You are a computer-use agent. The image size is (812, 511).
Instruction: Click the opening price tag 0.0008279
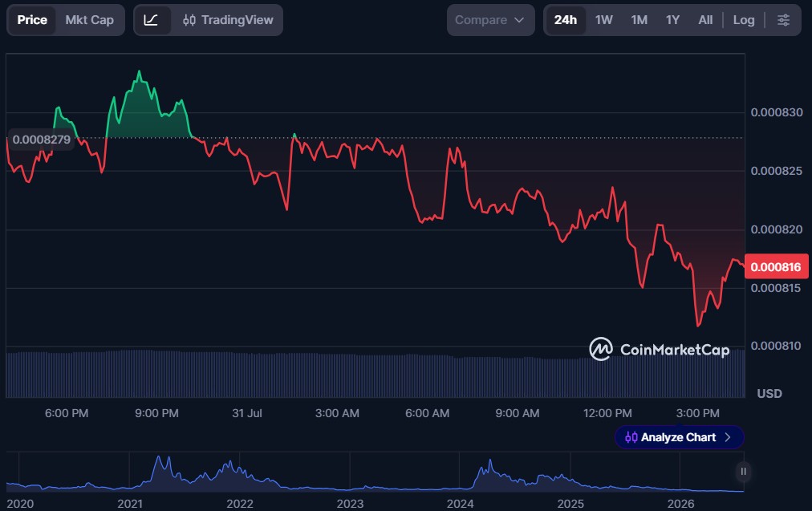41,140
